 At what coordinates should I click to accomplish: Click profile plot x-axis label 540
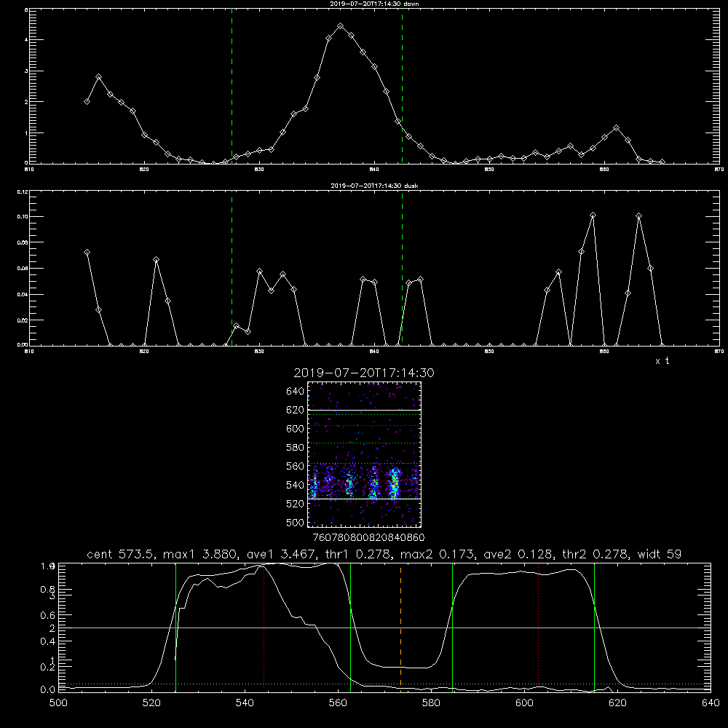click(x=245, y=703)
